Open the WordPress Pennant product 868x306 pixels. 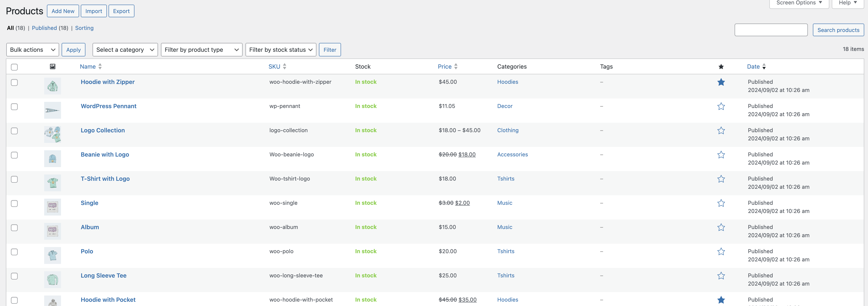(109, 106)
